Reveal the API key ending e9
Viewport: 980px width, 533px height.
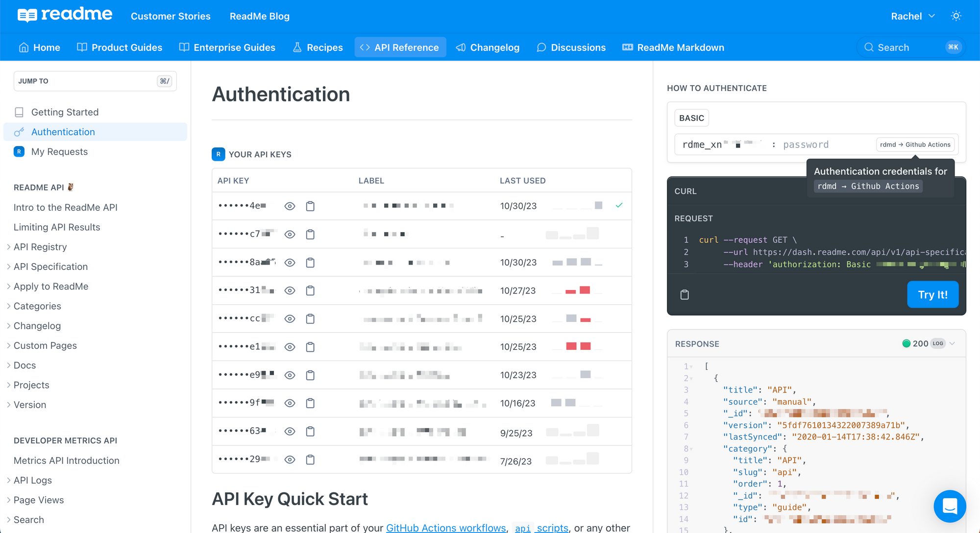point(290,375)
